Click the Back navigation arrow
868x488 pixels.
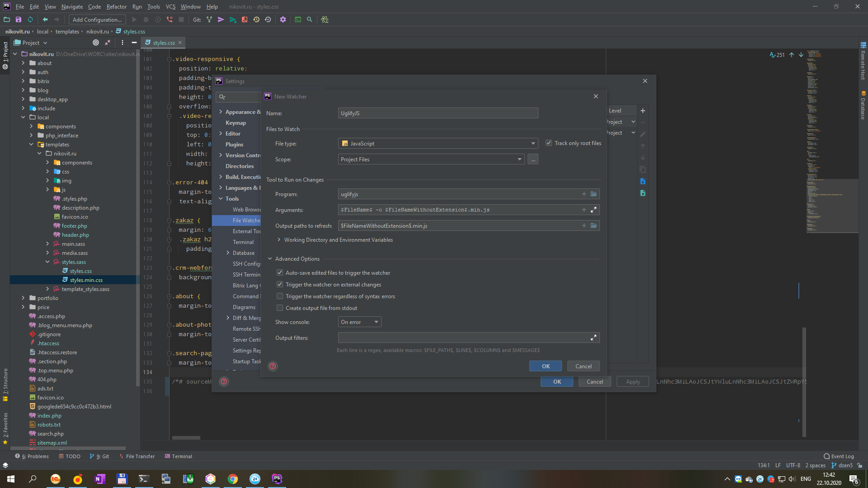45,19
